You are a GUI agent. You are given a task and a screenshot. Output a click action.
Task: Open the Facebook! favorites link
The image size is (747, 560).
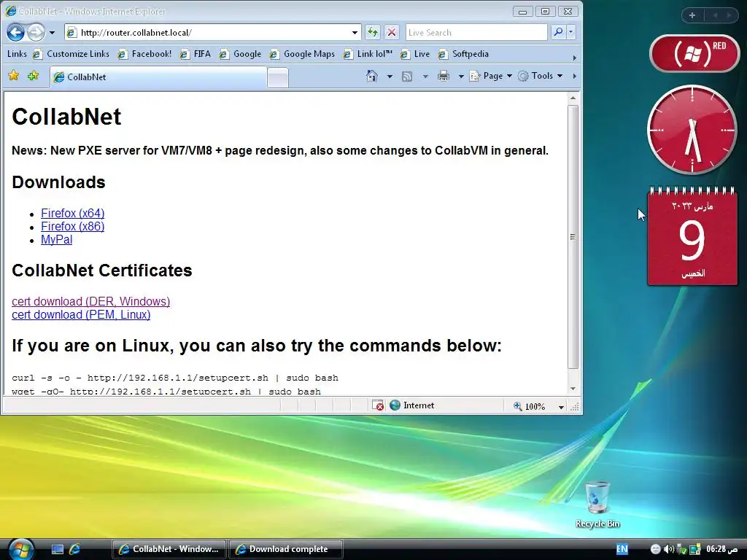[x=145, y=54]
